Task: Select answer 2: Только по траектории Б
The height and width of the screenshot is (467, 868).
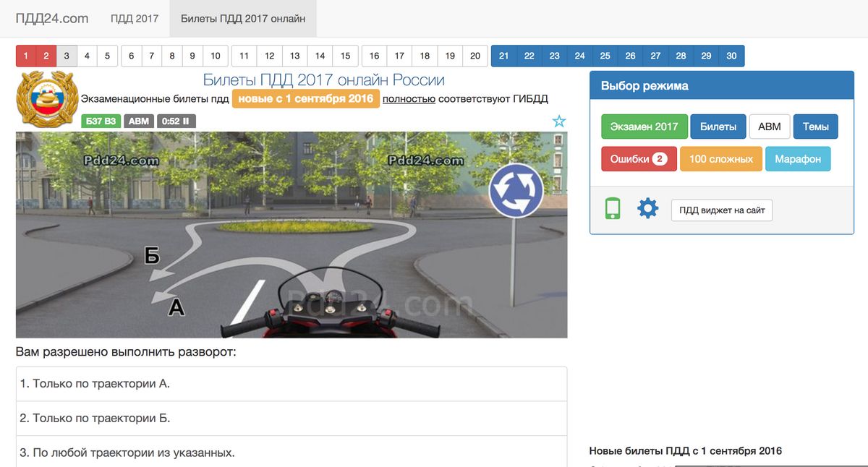Action: [x=292, y=419]
